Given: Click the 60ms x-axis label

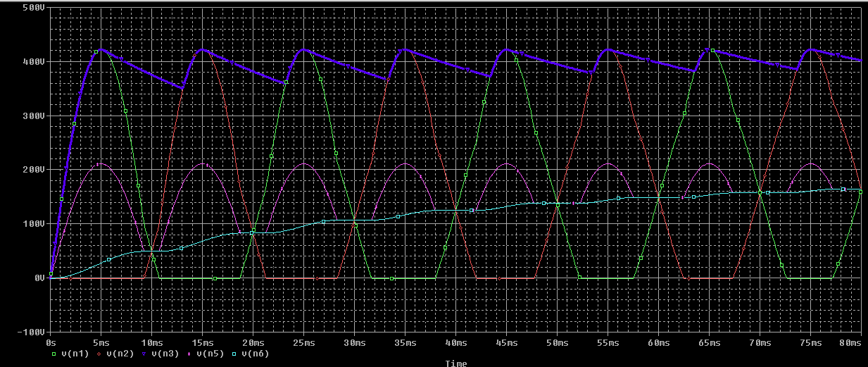Looking at the screenshot, I should pyautogui.click(x=659, y=342).
